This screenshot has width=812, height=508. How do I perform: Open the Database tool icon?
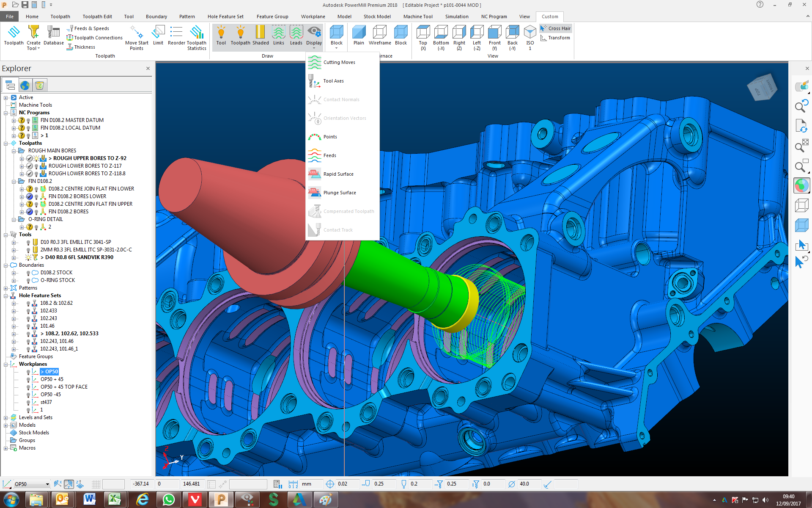tap(53, 32)
